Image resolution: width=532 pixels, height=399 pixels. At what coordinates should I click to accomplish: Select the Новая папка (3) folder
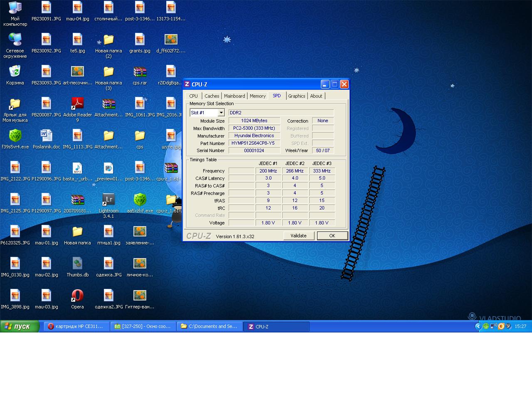pos(108,71)
